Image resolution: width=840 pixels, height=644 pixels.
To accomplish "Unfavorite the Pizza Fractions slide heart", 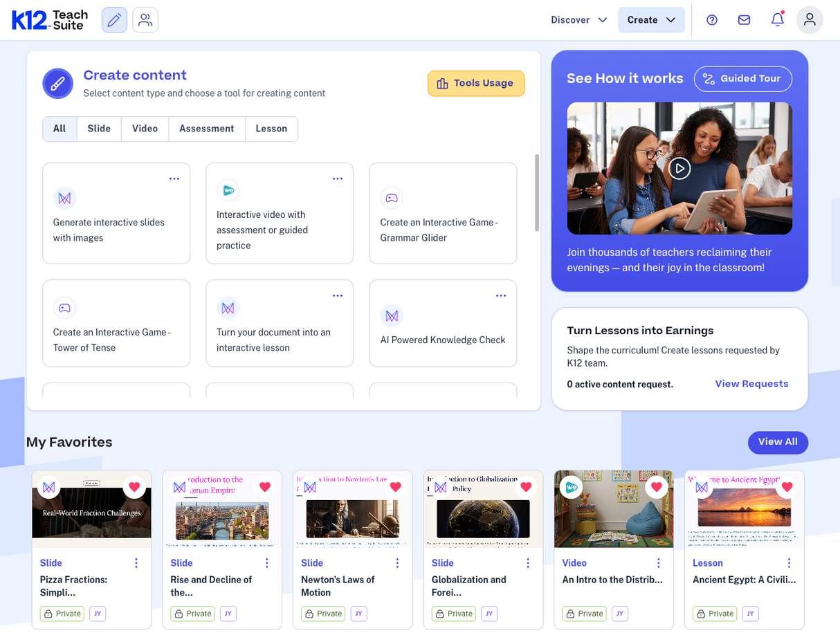I will click(x=134, y=486).
